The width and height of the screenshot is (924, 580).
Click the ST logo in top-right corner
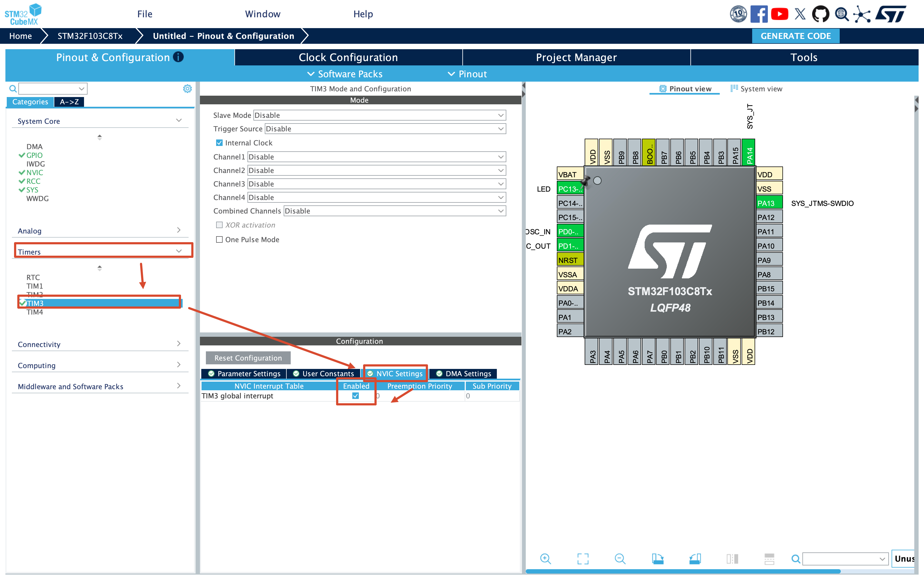point(891,14)
